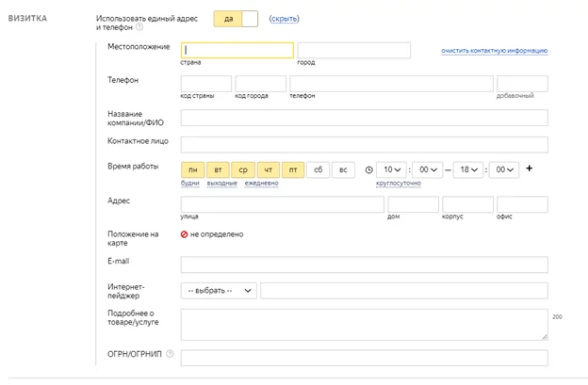588x385 pixels.
Task: Focus the город input field
Action: pos(354,50)
